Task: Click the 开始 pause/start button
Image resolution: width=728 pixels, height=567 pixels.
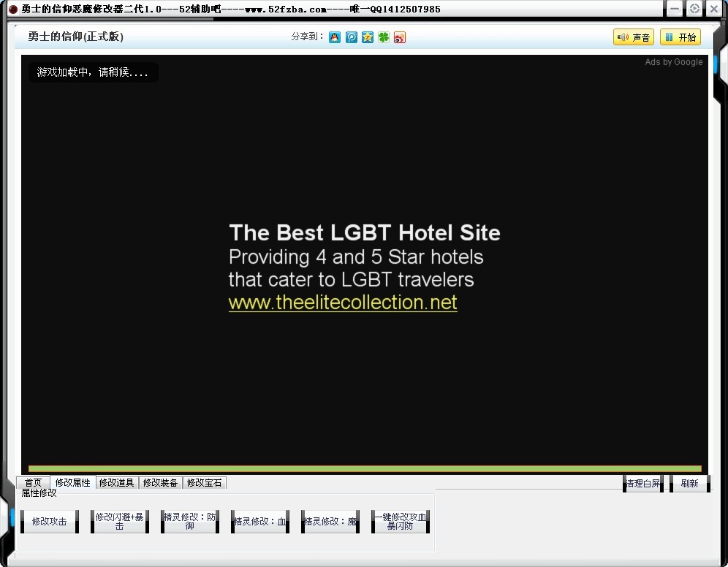Action: pyautogui.click(x=680, y=37)
